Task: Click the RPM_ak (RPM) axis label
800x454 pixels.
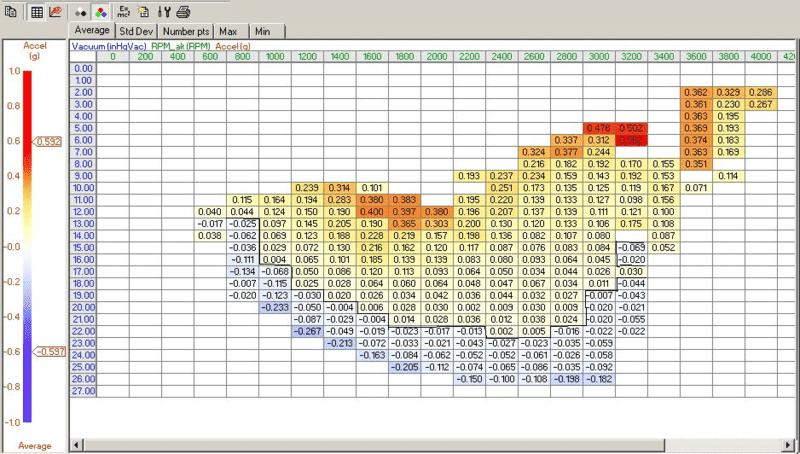Action: point(181,46)
